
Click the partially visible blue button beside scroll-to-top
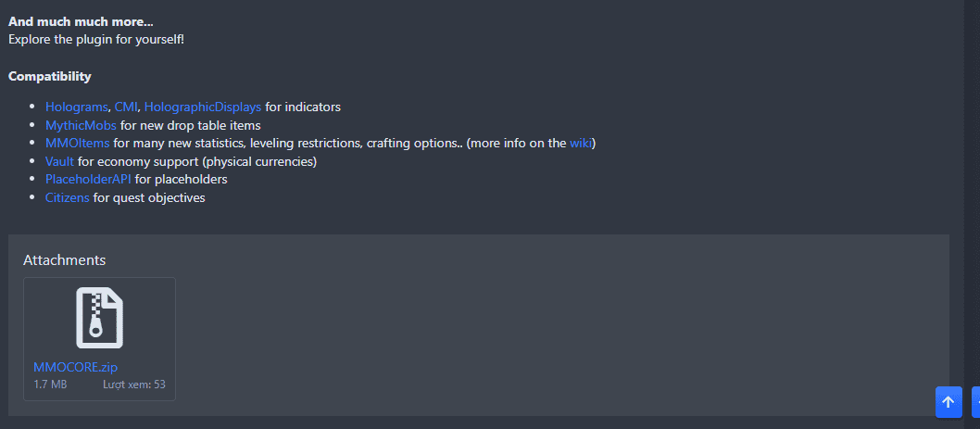(x=975, y=402)
